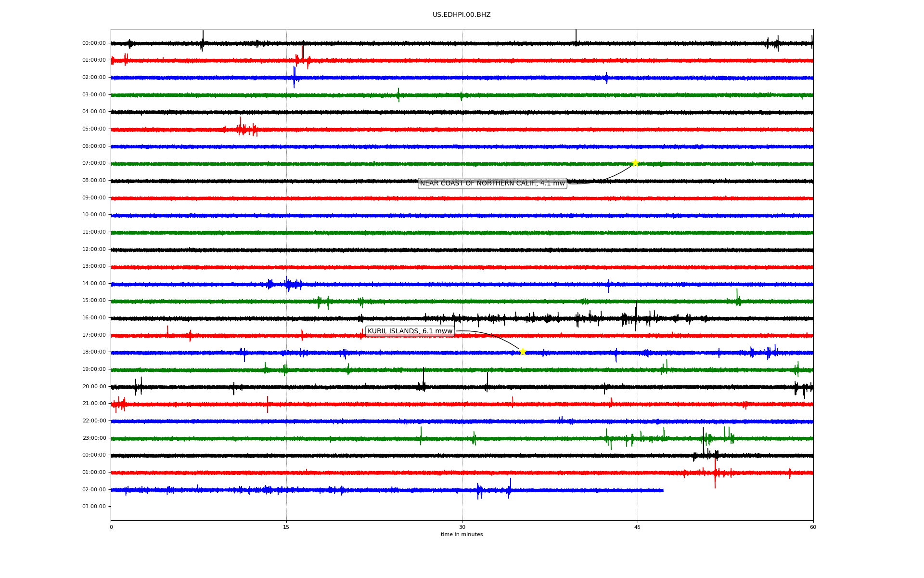Click the x-axis tick label 45

(x=638, y=527)
